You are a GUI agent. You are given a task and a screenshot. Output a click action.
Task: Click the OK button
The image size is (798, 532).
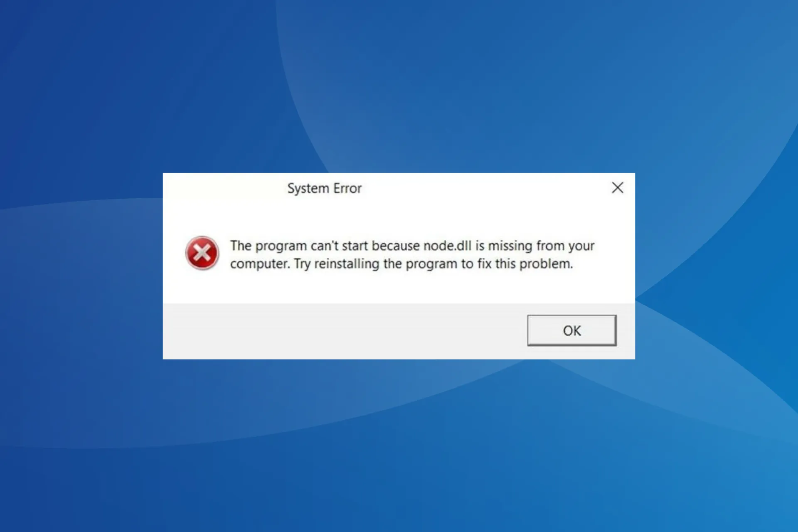tap(571, 330)
